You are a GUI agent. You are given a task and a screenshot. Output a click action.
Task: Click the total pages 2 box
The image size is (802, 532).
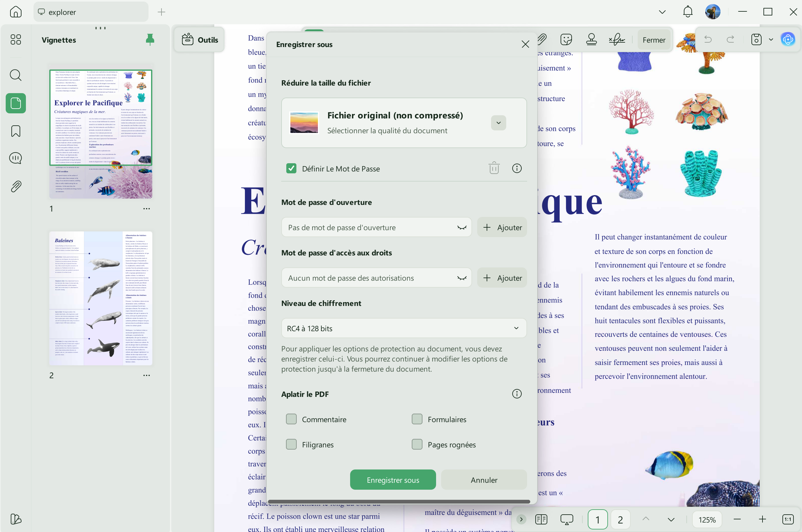click(620, 519)
